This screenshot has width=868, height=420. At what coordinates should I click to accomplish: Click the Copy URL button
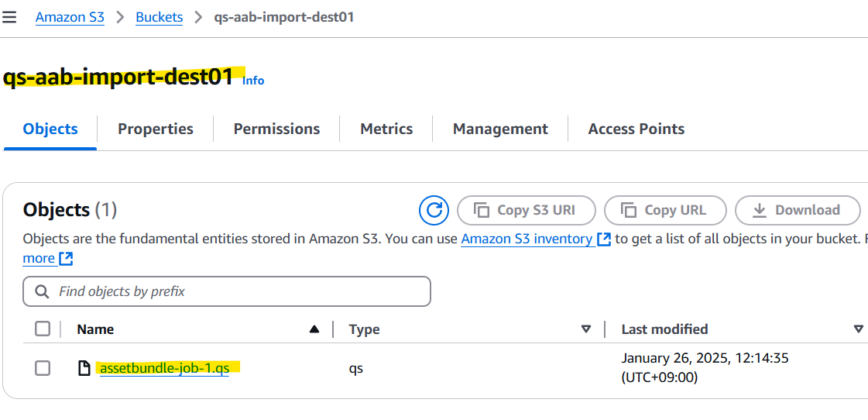[x=665, y=210]
